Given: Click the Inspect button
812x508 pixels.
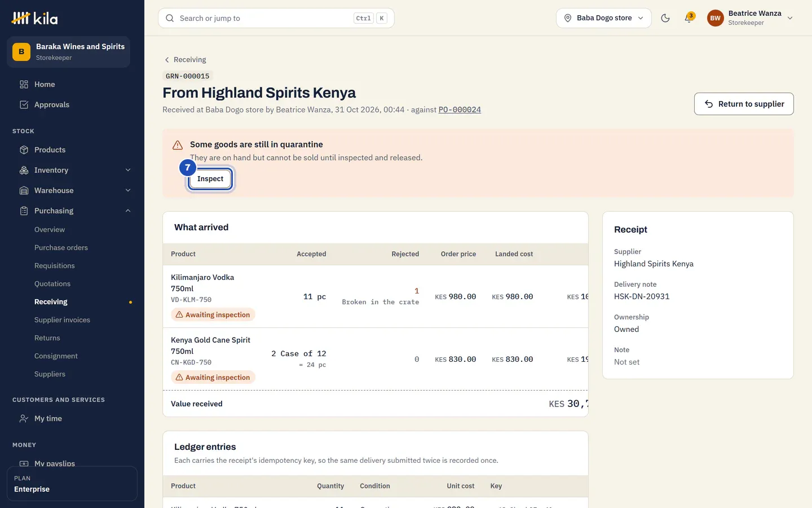Looking at the screenshot, I should coord(210,179).
